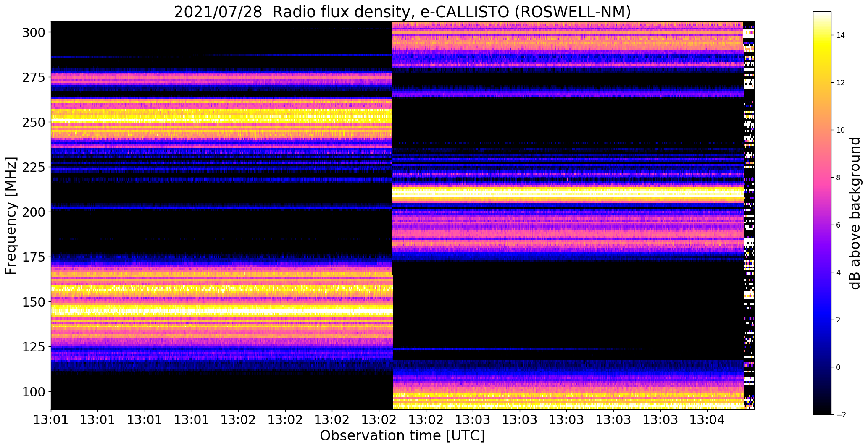The image size is (868, 448).
Task: Select the 'Frequency [MHz]' y-axis label
Action: (11, 216)
